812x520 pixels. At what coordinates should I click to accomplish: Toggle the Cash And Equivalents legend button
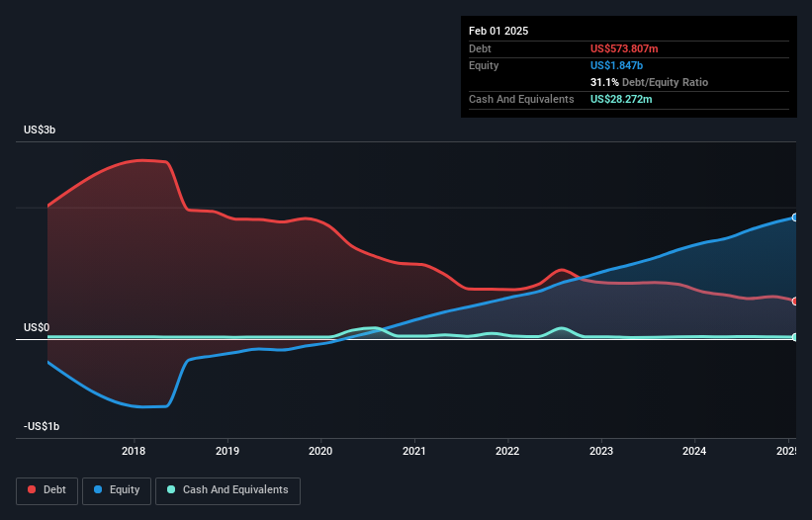[x=227, y=490]
